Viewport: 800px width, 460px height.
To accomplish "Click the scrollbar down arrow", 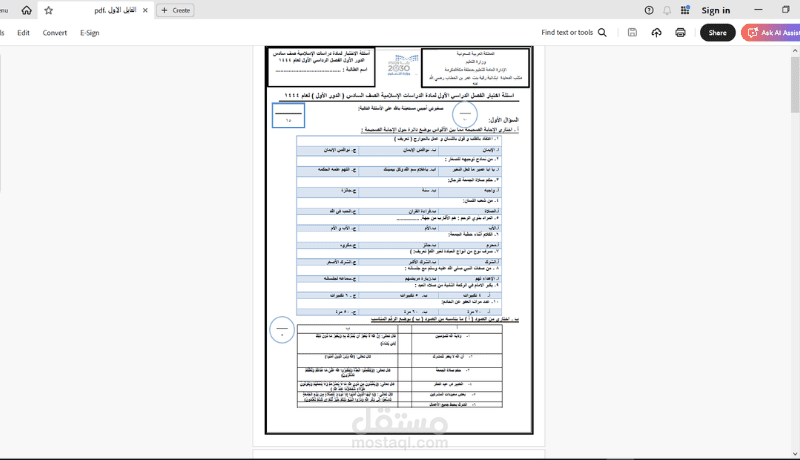I will (795, 454).
